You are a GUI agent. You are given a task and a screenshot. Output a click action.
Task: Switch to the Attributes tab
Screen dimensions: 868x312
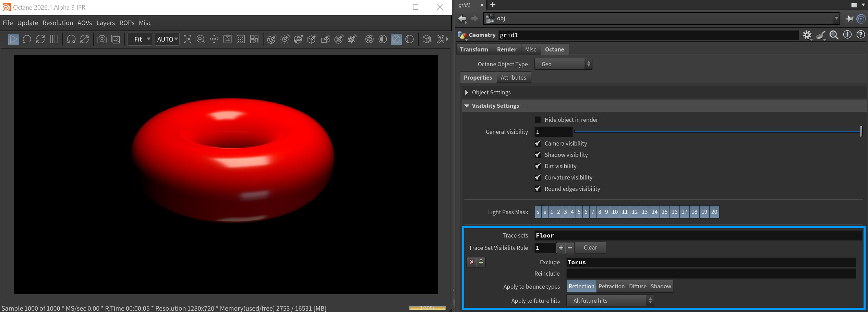(513, 78)
